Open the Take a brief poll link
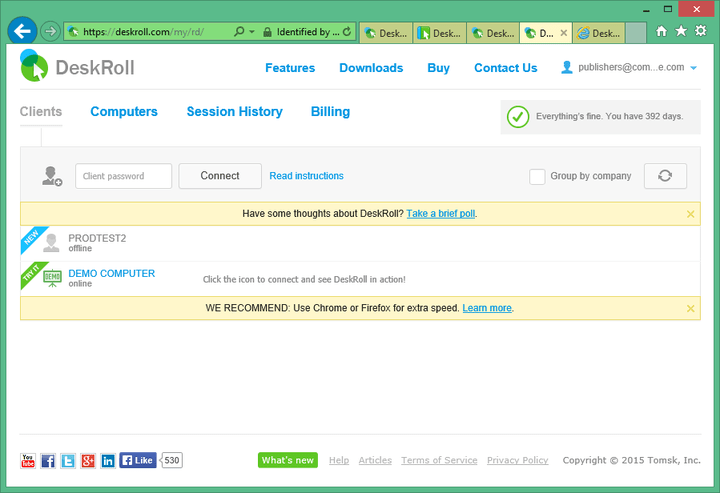720x493 pixels. tap(441, 213)
